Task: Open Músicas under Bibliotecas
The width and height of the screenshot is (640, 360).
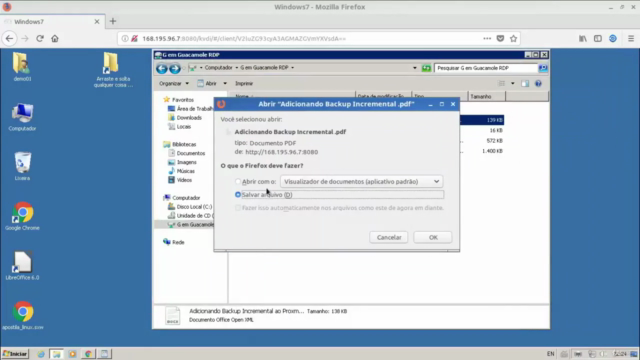Action: click(182, 171)
